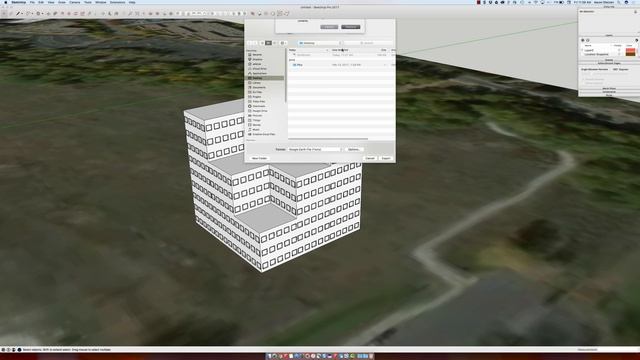Click the Options... button
Image resolution: width=640 pixels, height=360 pixels.
coord(353,149)
